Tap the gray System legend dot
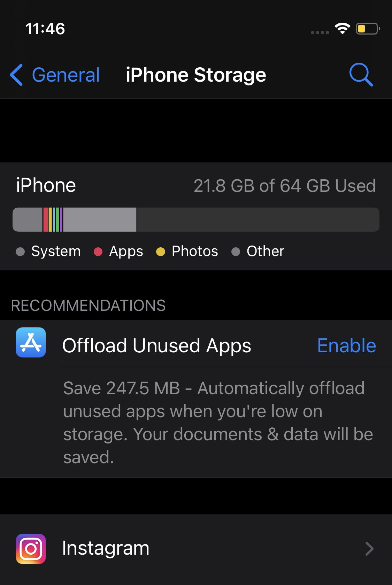 click(x=20, y=252)
